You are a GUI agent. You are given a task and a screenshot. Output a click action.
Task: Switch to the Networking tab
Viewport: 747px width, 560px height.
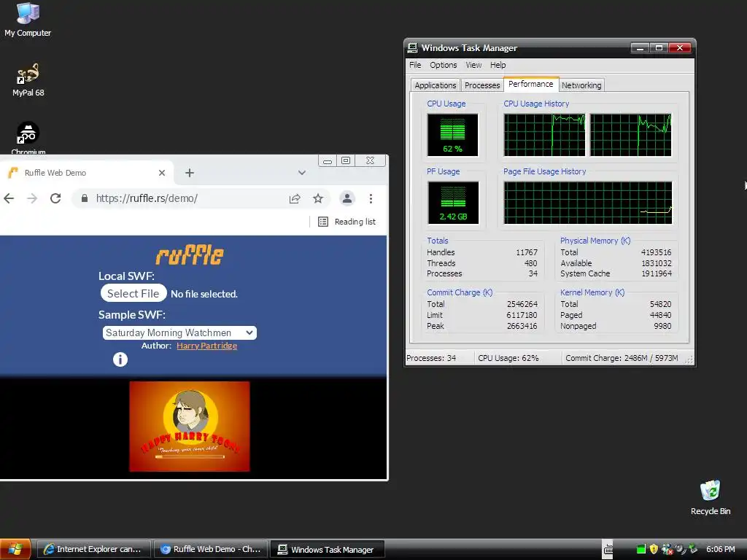tap(581, 85)
